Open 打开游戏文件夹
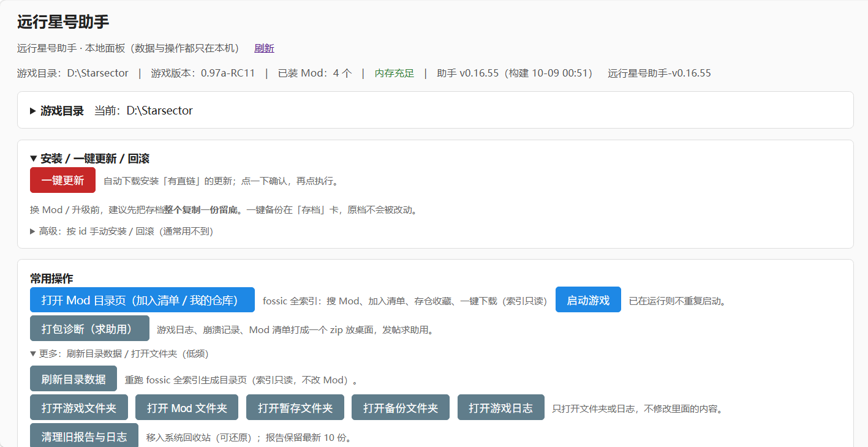Screen dimensions: 868x447 tap(78, 408)
